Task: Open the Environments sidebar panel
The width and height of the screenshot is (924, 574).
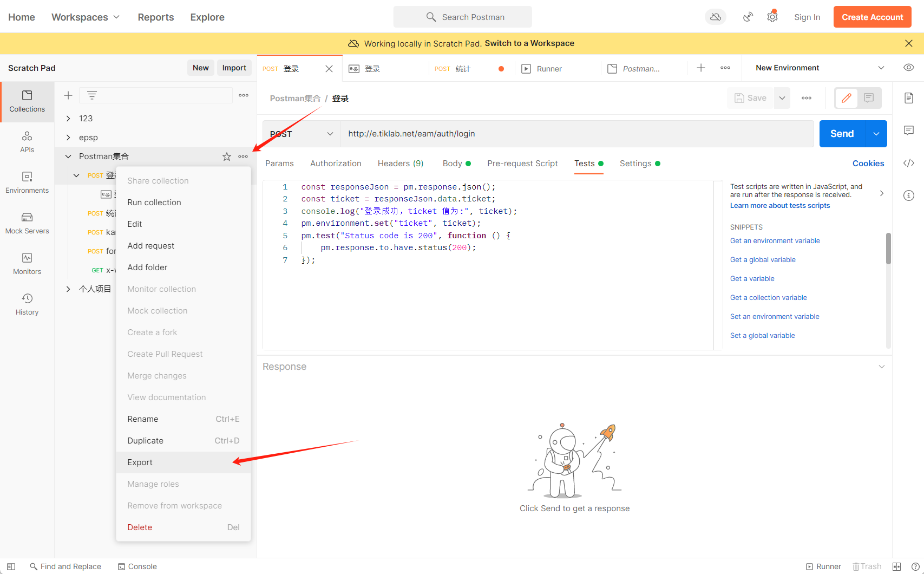Action: click(27, 183)
